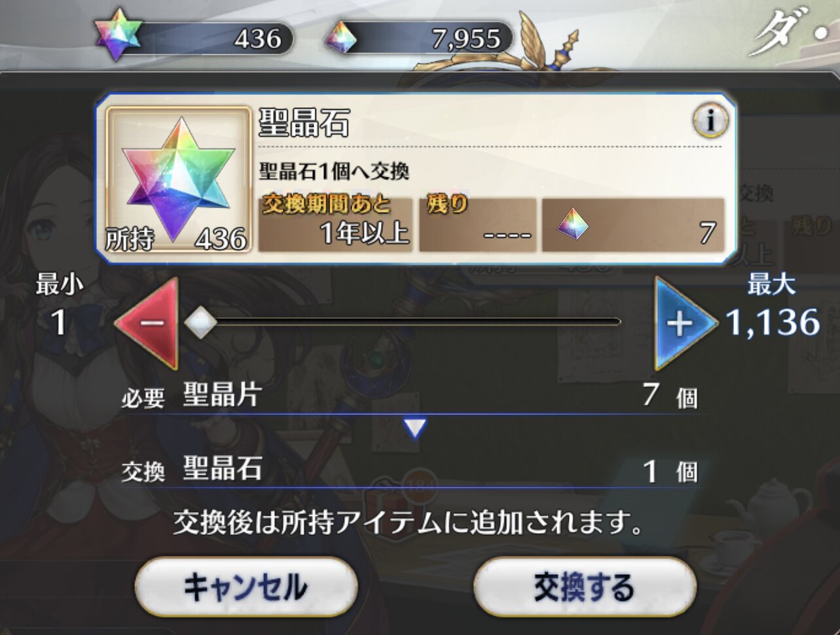Click the middle of the quantity slider track
Image resolution: width=840 pixels, height=635 pixels.
tap(411, 321)
